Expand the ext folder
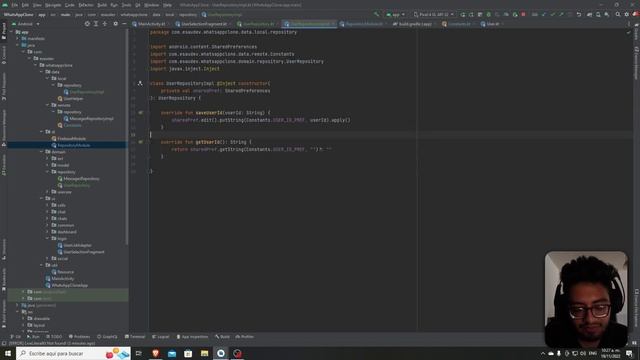Image resolution: width=640 pixels, height=360 pixels. point(47,158)
